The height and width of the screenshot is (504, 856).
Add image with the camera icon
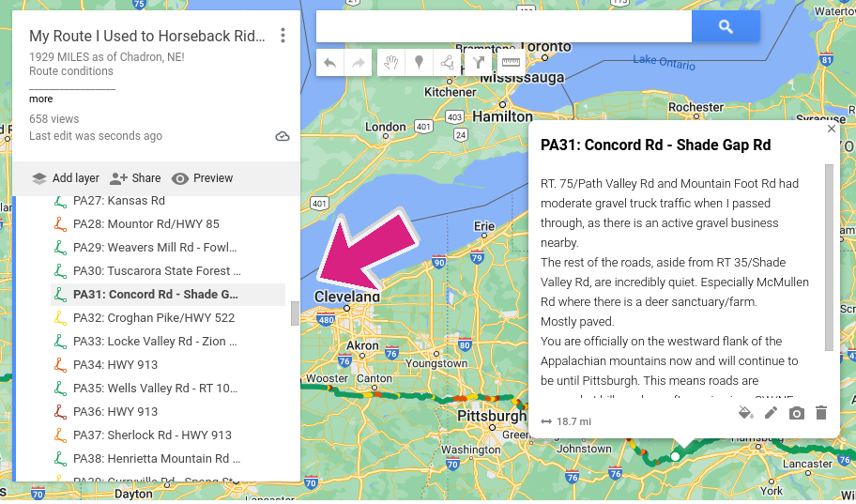pyautogui.click(x=797, y=413)
